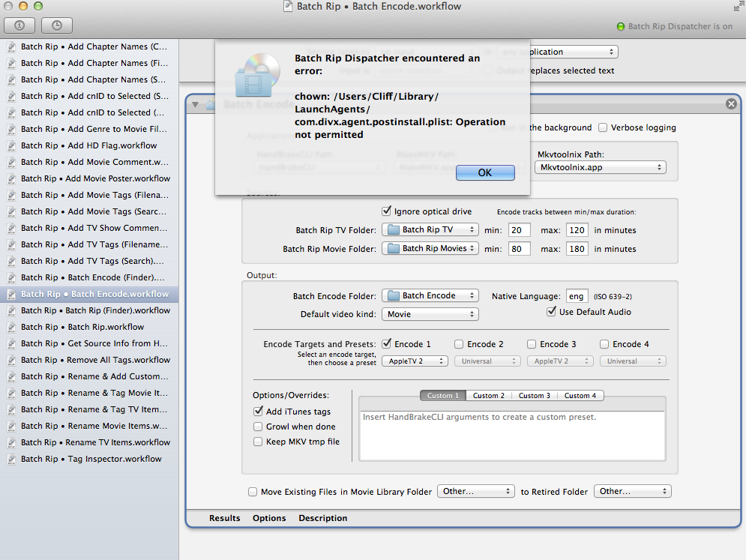Click workflow icon for Batch Rip (Finder)
Image resolution: width=746 pixels, height=560 pixels.
(x=11, y=310)
